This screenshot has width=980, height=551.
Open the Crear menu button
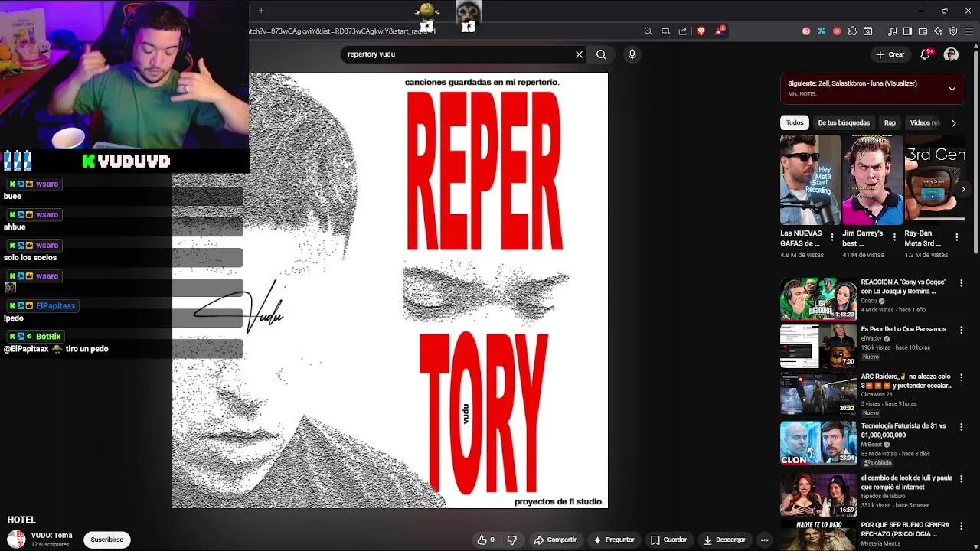point(890,54)
